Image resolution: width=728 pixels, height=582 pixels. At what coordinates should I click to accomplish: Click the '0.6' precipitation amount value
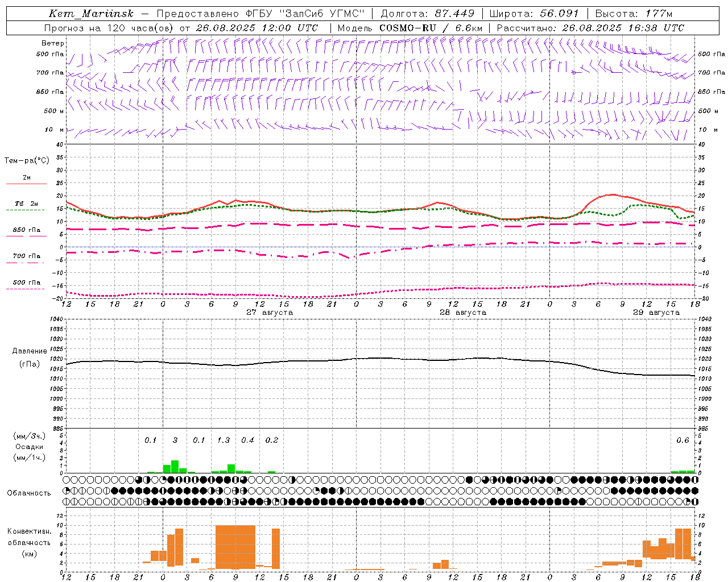pyautogui.click(x=682, y=440)
